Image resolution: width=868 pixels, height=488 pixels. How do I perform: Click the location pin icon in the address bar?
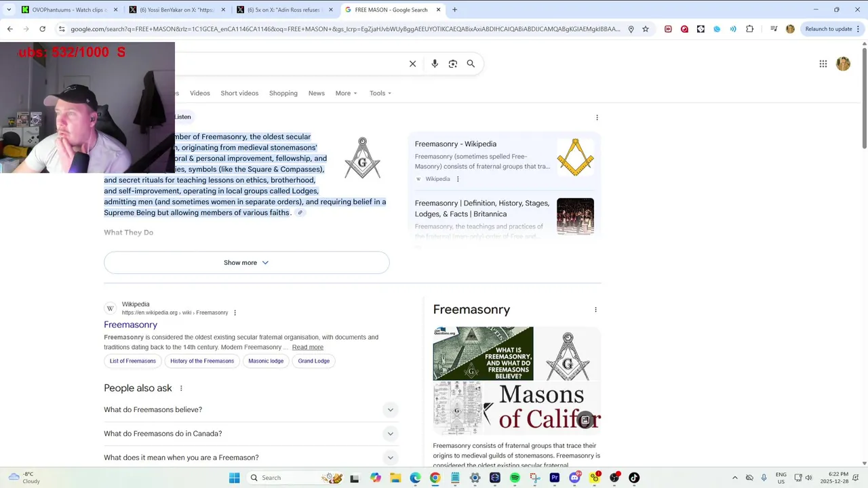tap(631, 29)
